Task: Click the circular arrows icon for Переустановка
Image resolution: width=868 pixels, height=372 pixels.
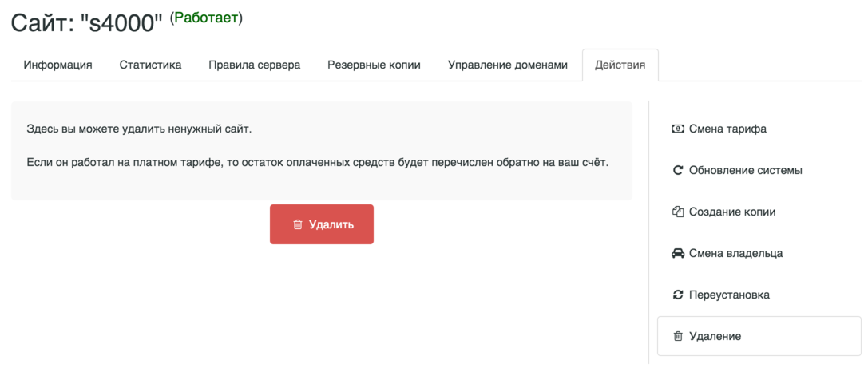Action: pos(678,295)
